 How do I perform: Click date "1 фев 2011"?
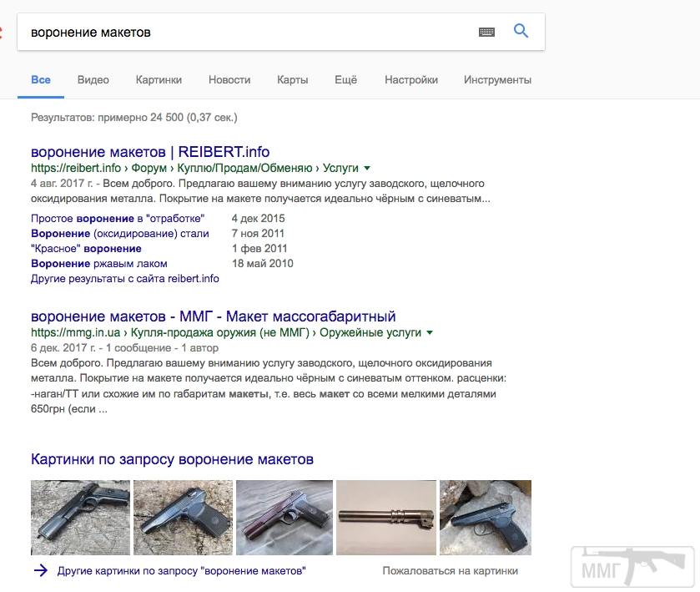click(259, 249)
